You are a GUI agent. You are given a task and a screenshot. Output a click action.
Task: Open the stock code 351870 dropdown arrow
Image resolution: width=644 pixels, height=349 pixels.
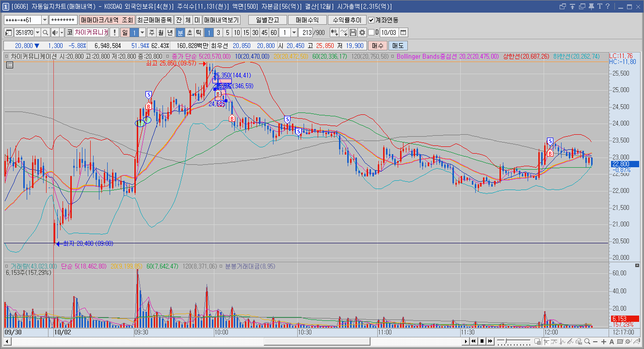click(38, 32)
